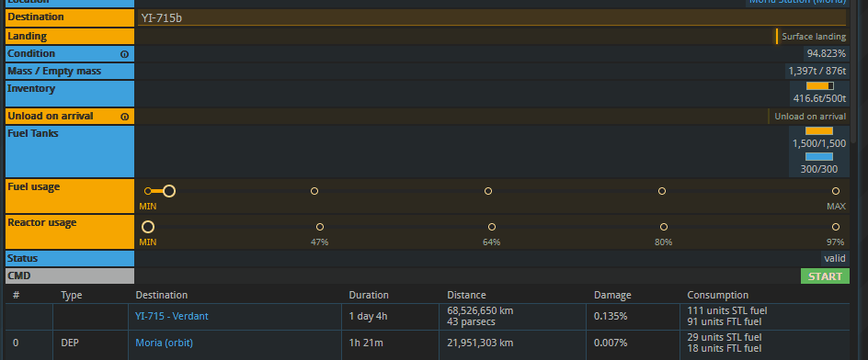
Task: Set Fuel usage to the second stop
Action: click(x=314, y=191)
